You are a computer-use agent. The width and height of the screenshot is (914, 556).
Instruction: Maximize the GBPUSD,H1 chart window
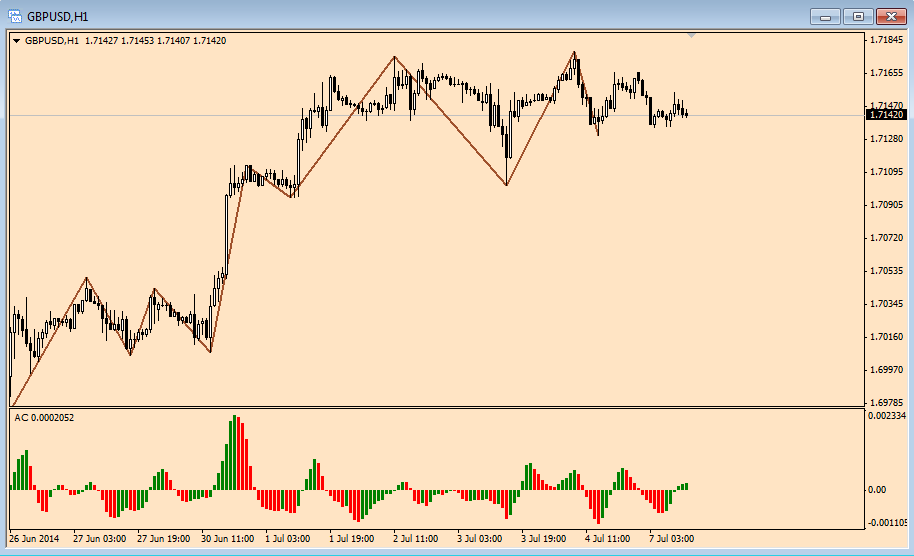click(x=858, y=17)
